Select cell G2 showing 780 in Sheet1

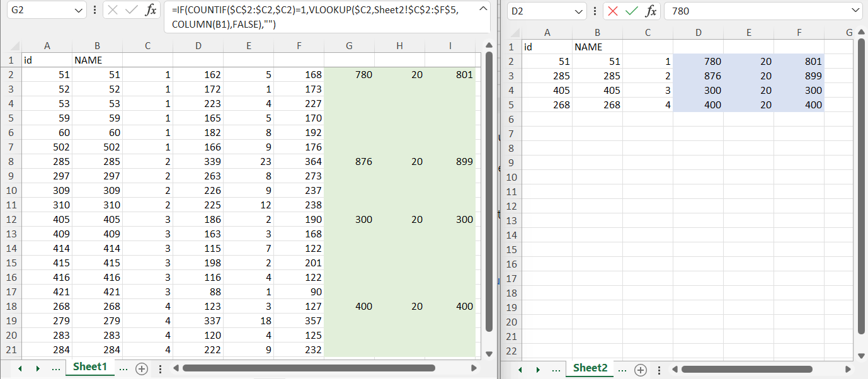(x=349, y=74)
